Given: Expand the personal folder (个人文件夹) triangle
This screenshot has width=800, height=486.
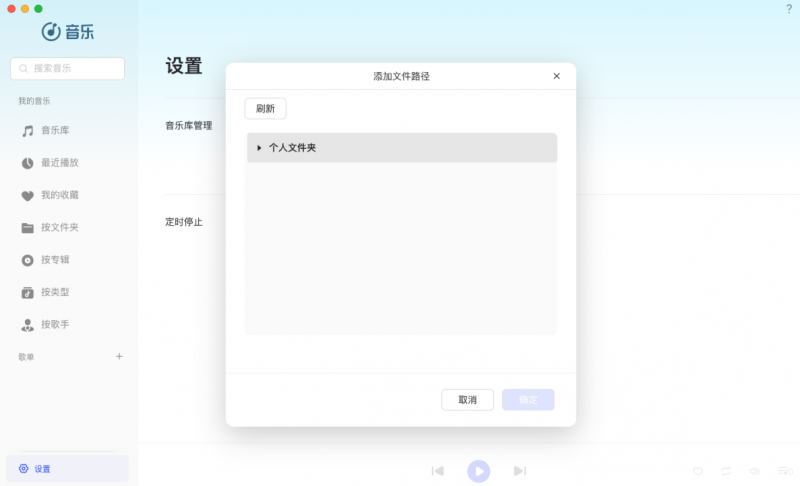Looking at the screenshot, I should coord(259,148).
